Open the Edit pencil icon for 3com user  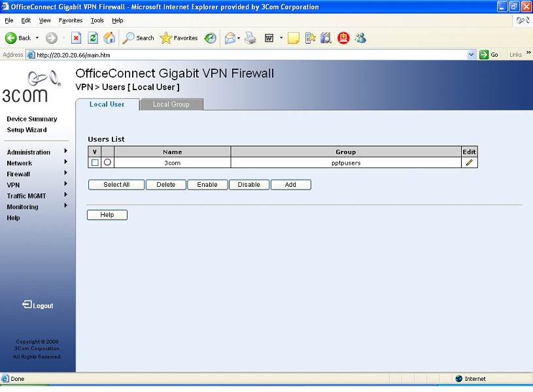click(469, 163)
